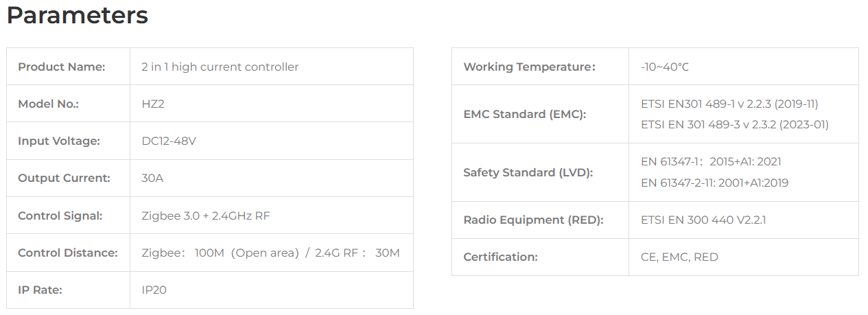Click the HZ2 model value
This screenshot has height=315, width=868.
(x=153, y=104)
